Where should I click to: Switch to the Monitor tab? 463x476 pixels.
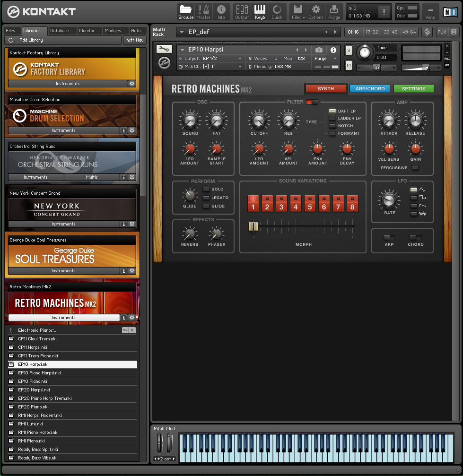click(87, 31)
